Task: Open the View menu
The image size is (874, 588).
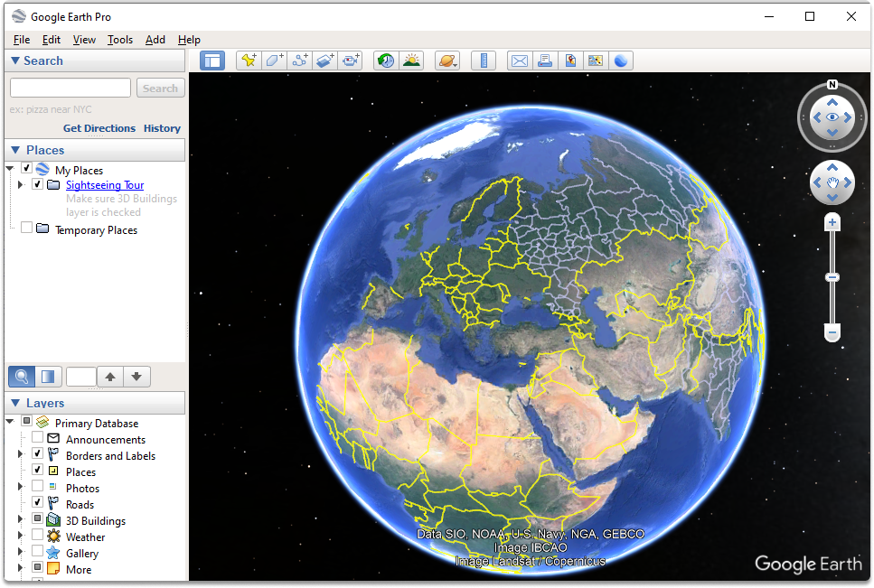Action: (84, 40)
